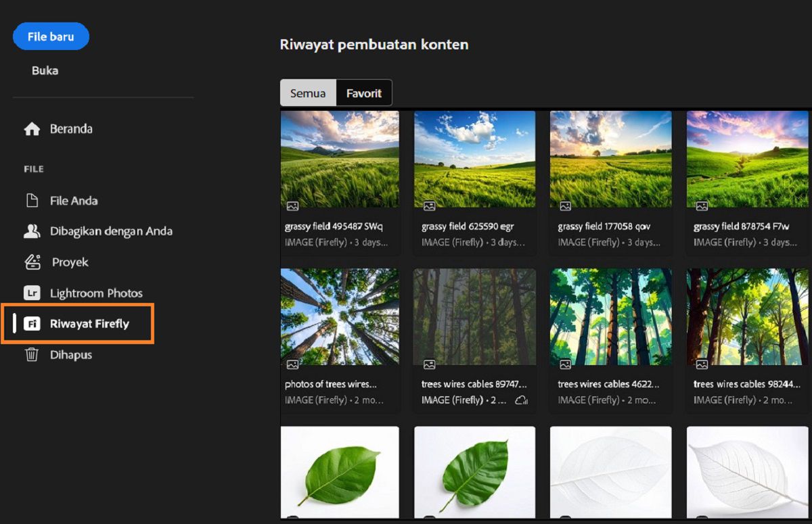Open first green leaf thumbnail in bottom row
Image resolution: width=812 pixels, height=524 pixels.
(340, 473)
